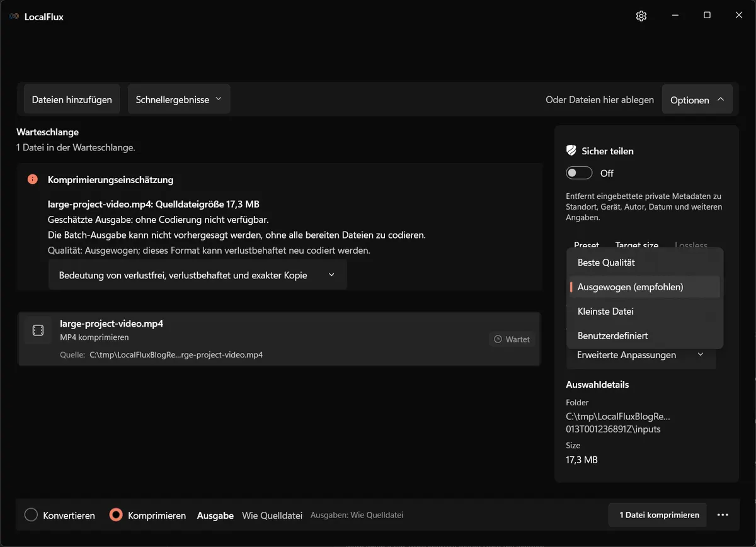Maximize the LocalFlux window
The image size is (756, 547).
click(707, 15)
